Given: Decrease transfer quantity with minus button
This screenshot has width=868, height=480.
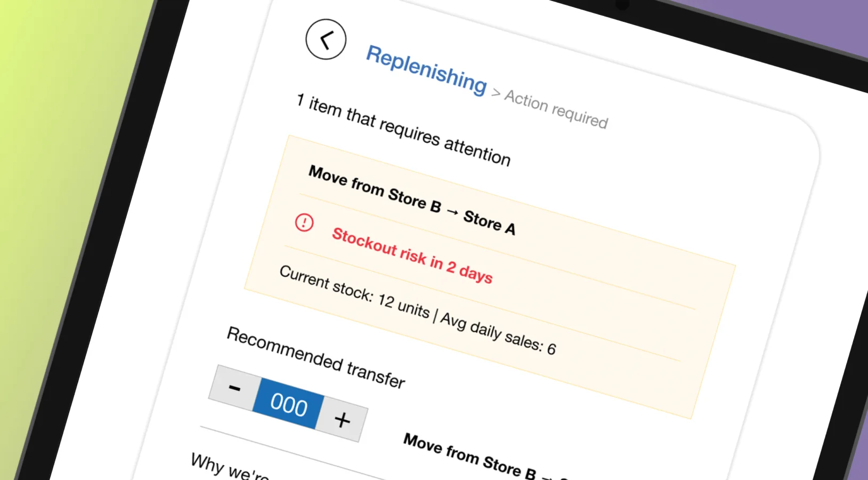Looking at the screenshot, I should point(234,388).
